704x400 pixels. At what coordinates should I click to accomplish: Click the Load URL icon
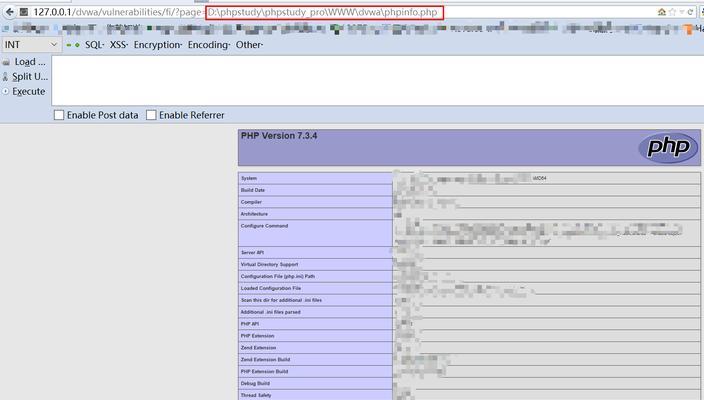click(6, 62)
